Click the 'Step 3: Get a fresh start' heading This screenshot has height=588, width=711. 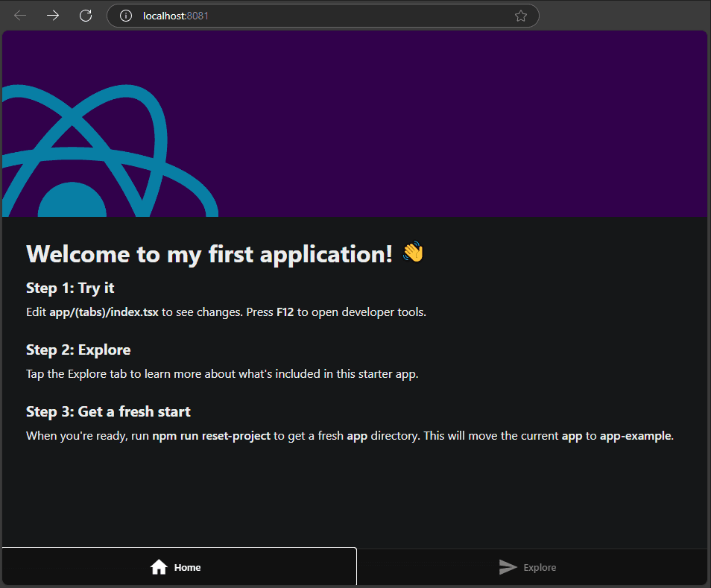click(108, 411)
